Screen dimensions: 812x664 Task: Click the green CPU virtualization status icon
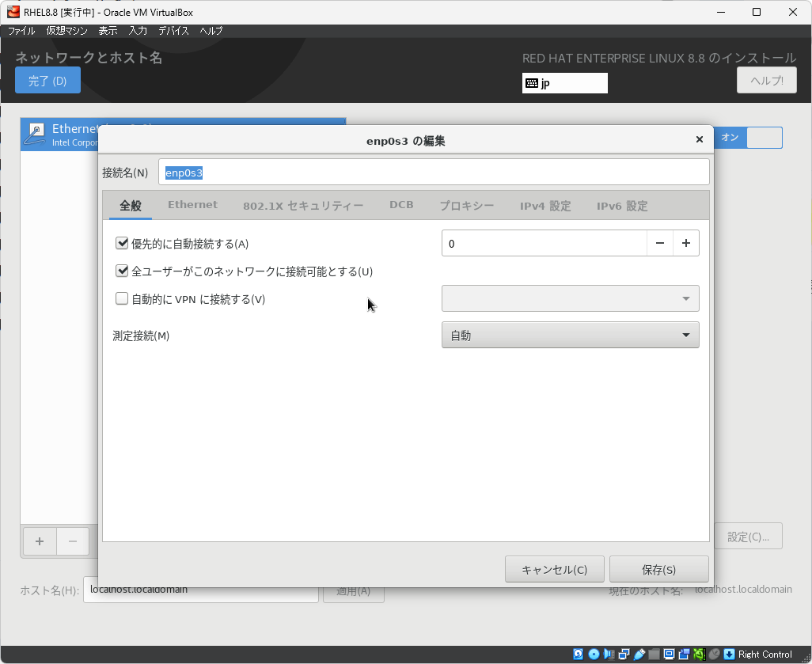pos(699,655)
